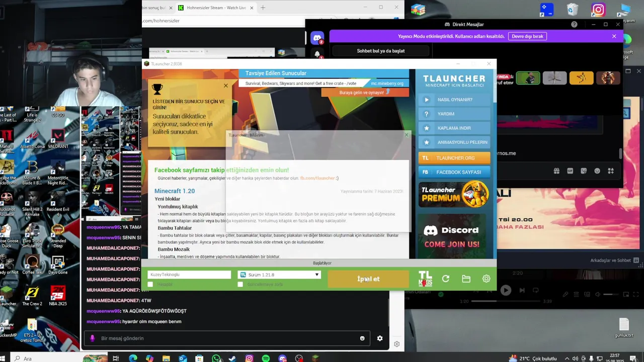Click TLauncher Premium banner

pos(454,194)
